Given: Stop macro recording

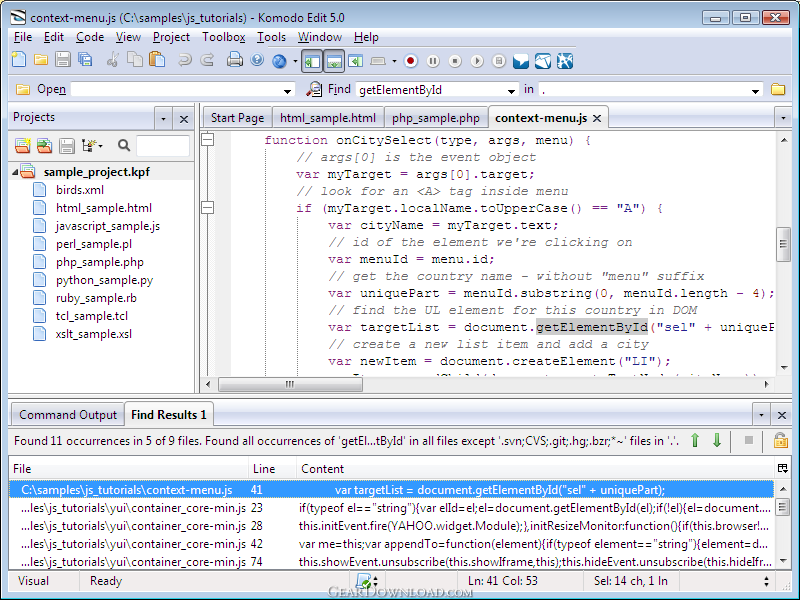Looking at the screenshot, I should tap(455, 61).
